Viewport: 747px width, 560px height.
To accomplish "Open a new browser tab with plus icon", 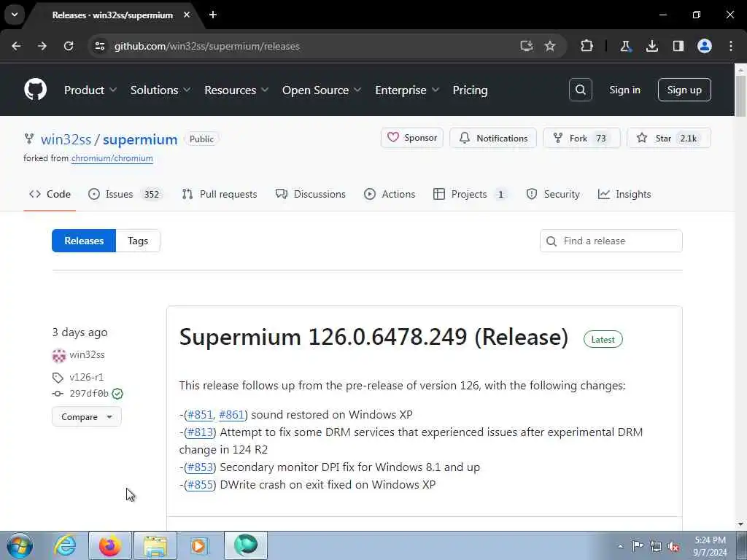I will tap(213, 15).
